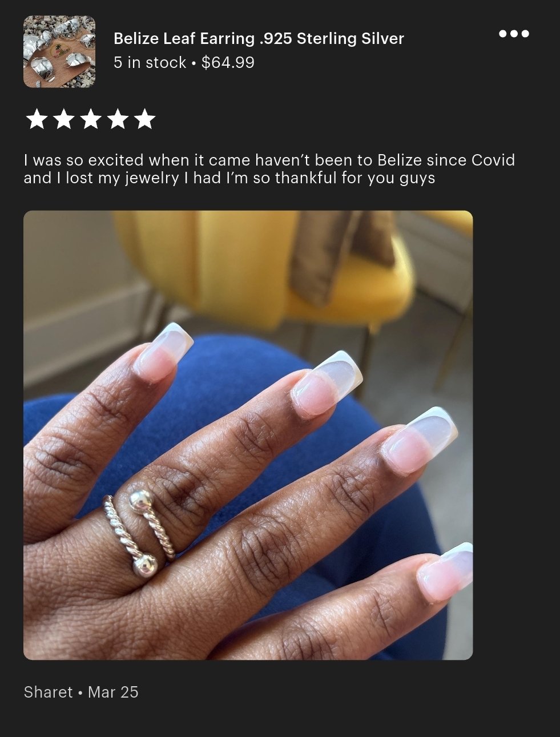Screen dimensions: 560x737
Task: Open the review photo of the hand
Action: coord(248,435)
